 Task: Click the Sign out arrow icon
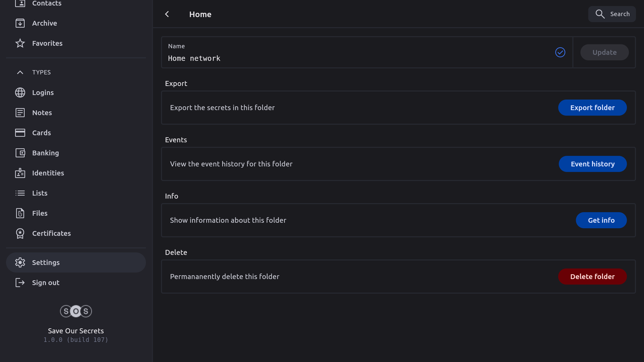coord(20,283)
